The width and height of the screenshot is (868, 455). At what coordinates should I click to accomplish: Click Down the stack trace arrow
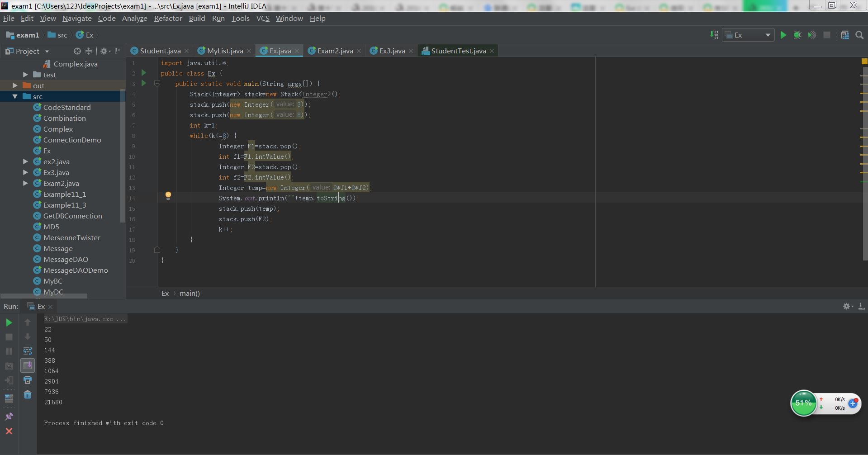tap(28, 337)
